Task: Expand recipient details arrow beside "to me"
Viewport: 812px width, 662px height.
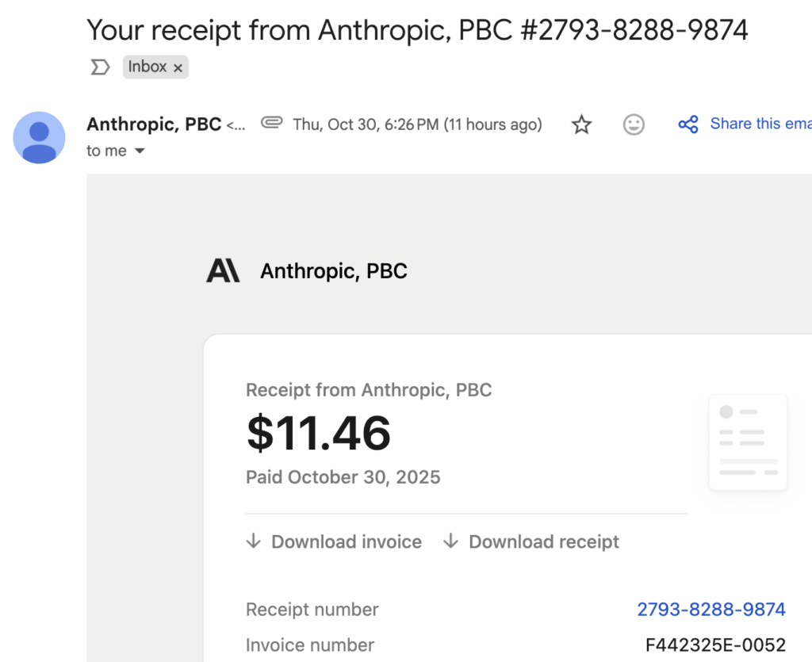Action: [140, 151]
